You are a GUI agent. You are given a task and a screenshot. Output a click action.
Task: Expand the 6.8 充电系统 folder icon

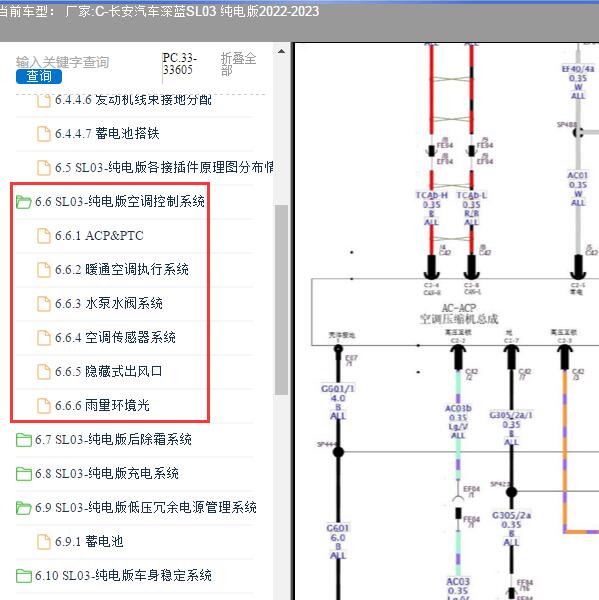pos(23,474)
